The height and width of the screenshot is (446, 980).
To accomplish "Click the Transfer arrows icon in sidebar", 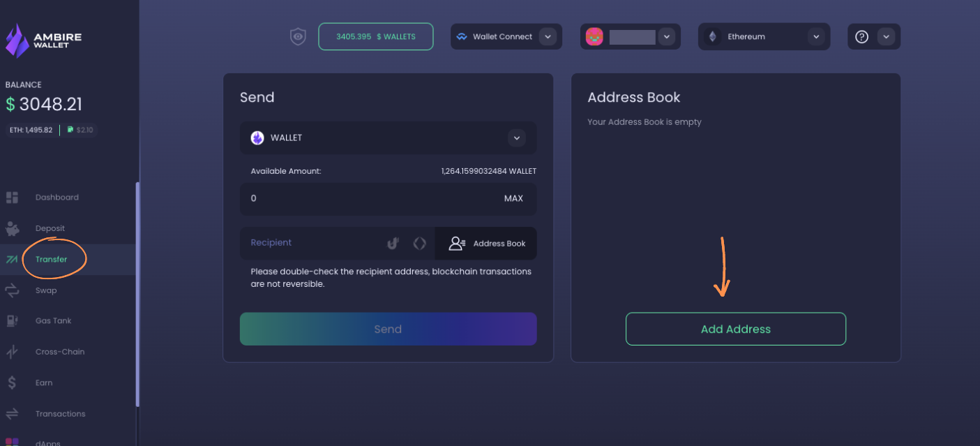I will [12, 259].
